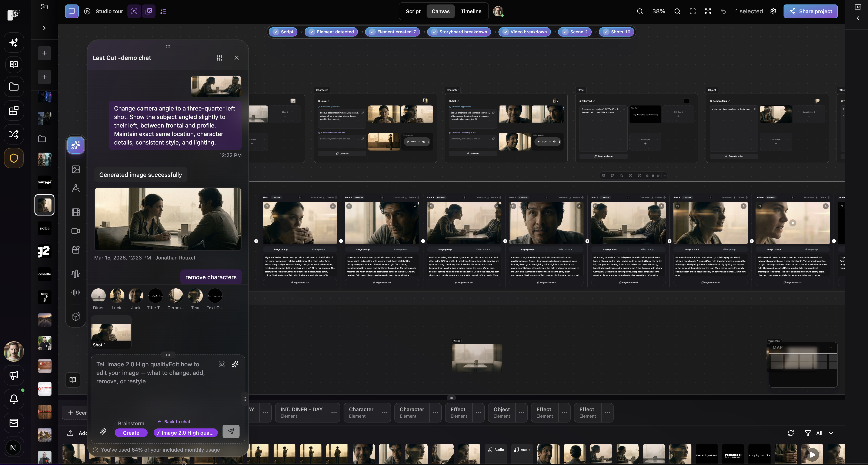Toggle the focus frame button in top toolbar

tap(134, 11)
